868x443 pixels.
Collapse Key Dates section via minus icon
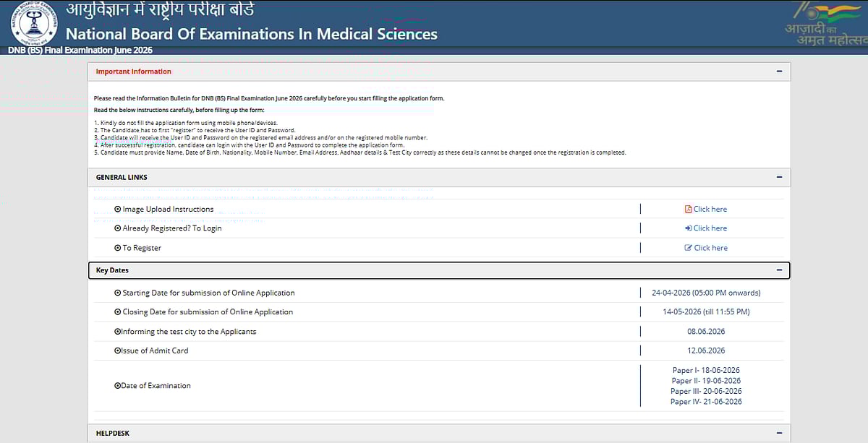[x=779, y=270]
